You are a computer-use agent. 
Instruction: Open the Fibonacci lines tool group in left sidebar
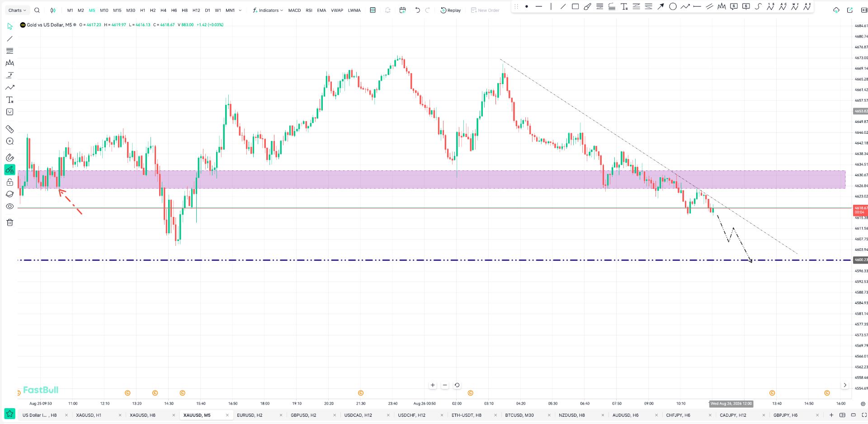tap(9, 51)
